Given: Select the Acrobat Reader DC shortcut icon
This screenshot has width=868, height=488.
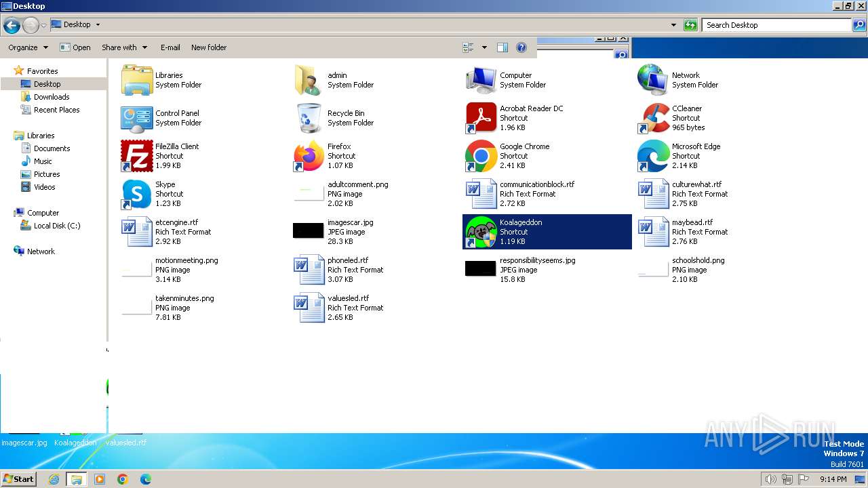Looking at the screenshot, I should tap(481, 118).
